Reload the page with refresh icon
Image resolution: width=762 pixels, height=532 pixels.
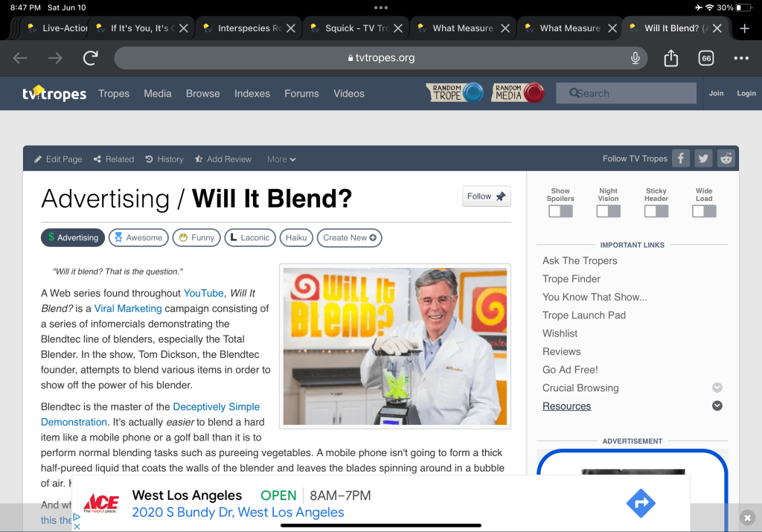91,58
